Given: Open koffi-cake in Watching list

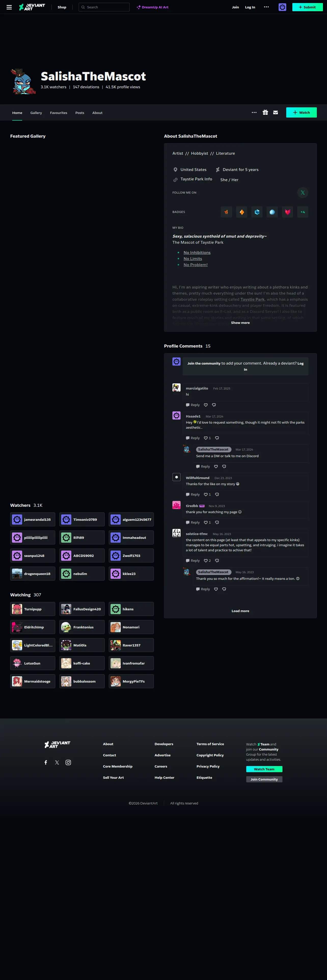Looking at the screenshot, I should click(82, 663).
